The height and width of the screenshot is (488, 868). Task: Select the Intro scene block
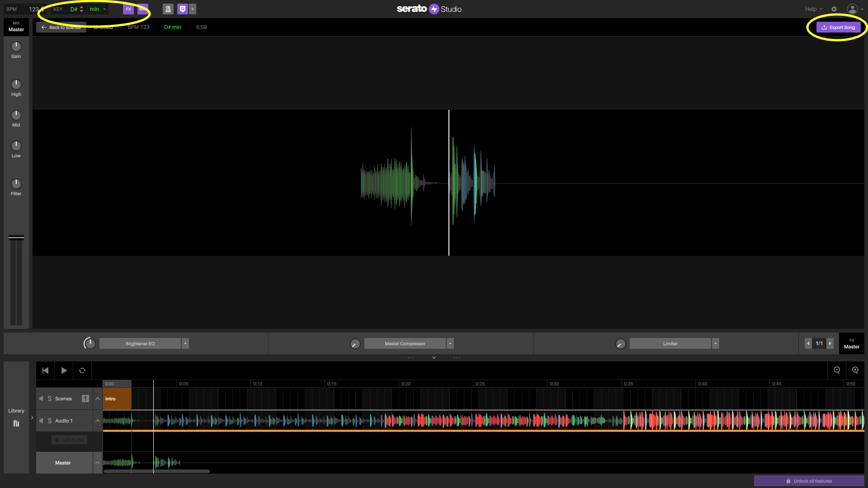(x=117, y=399)
